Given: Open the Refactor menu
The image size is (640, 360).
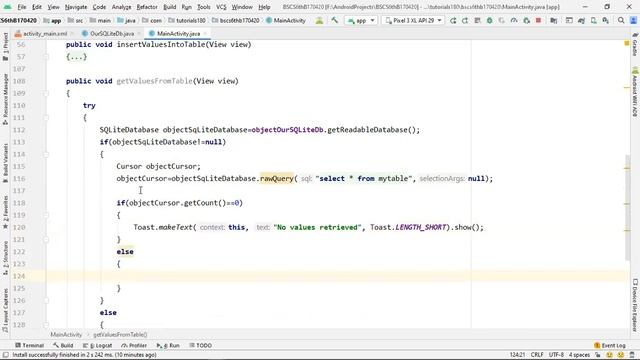Looking at the screenshot, I should point(147,7).
